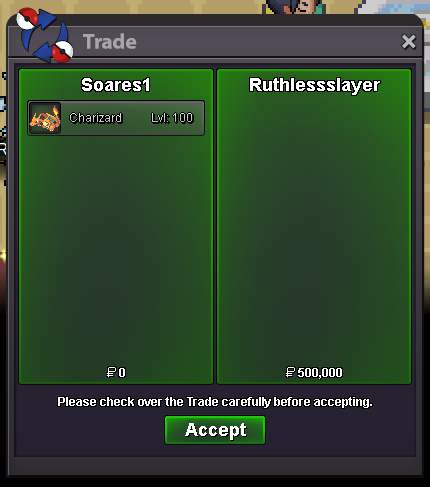
Task: Click the Lvl: 100 level label
Action: pos(172,118)
